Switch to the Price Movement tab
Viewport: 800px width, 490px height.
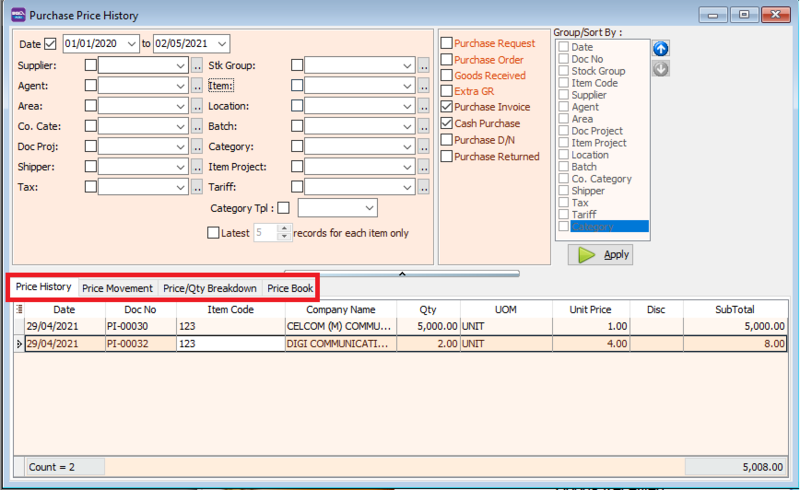pos(117,288)
